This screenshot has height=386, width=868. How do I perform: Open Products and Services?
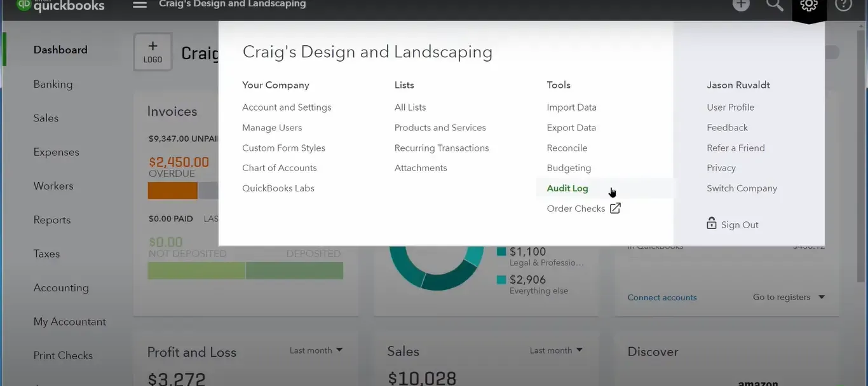click(440, 128)
